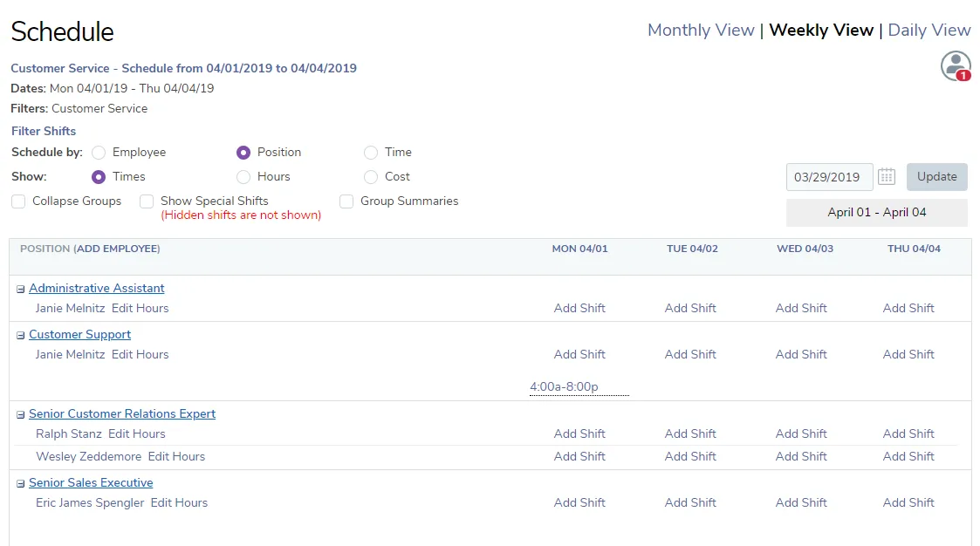980x546 pixels.
Task: Enable the Group Summaries checkbox
Action: click(346, 201)
